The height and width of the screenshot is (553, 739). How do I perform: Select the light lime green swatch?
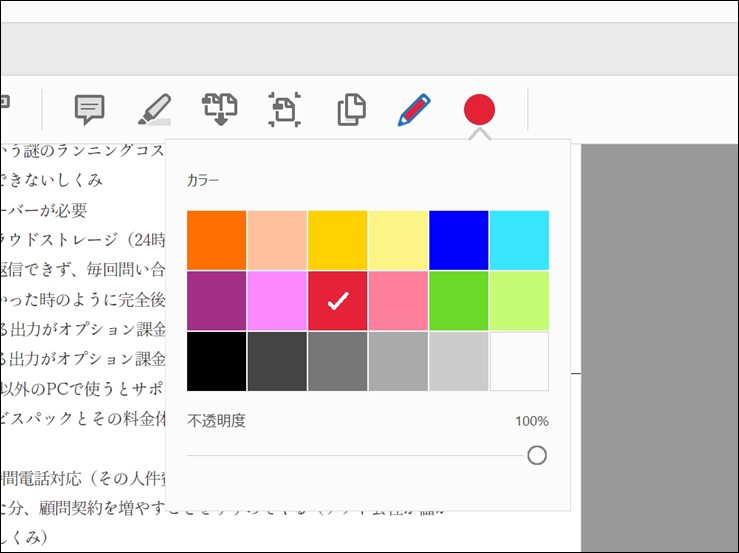(x=519, y=301)
